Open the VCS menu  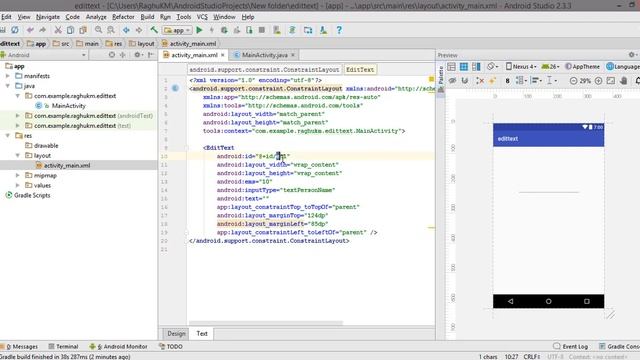202,17
